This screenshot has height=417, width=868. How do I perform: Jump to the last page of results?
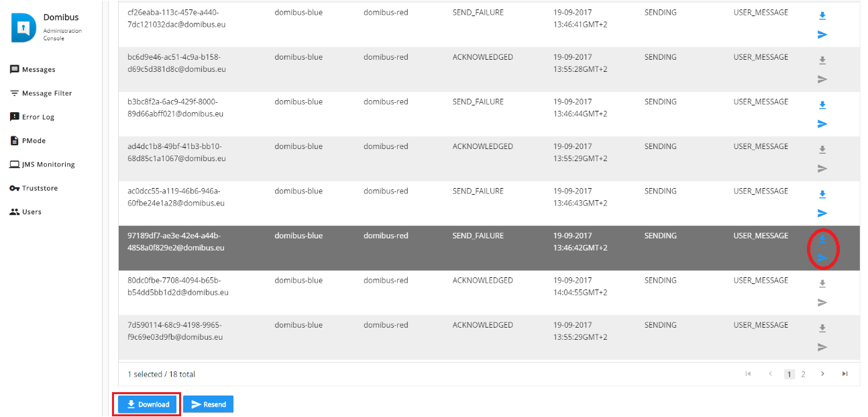click(845, 374)
